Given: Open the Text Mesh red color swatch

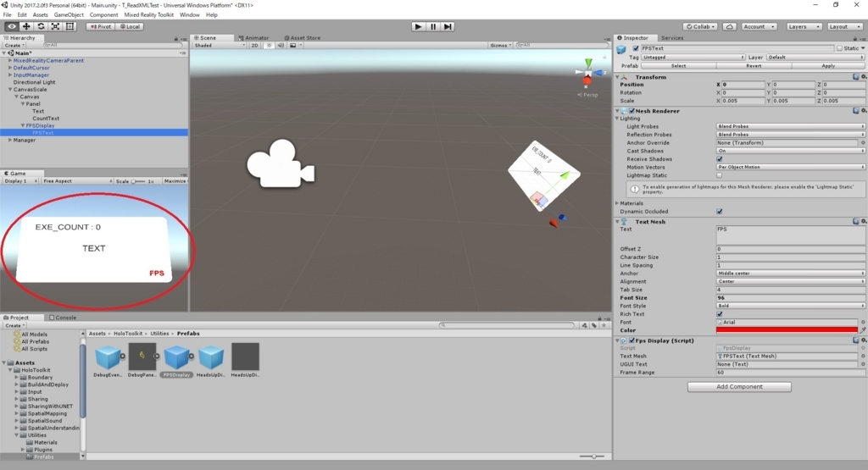Looking at the screenshot, I should tap(787, 330).
